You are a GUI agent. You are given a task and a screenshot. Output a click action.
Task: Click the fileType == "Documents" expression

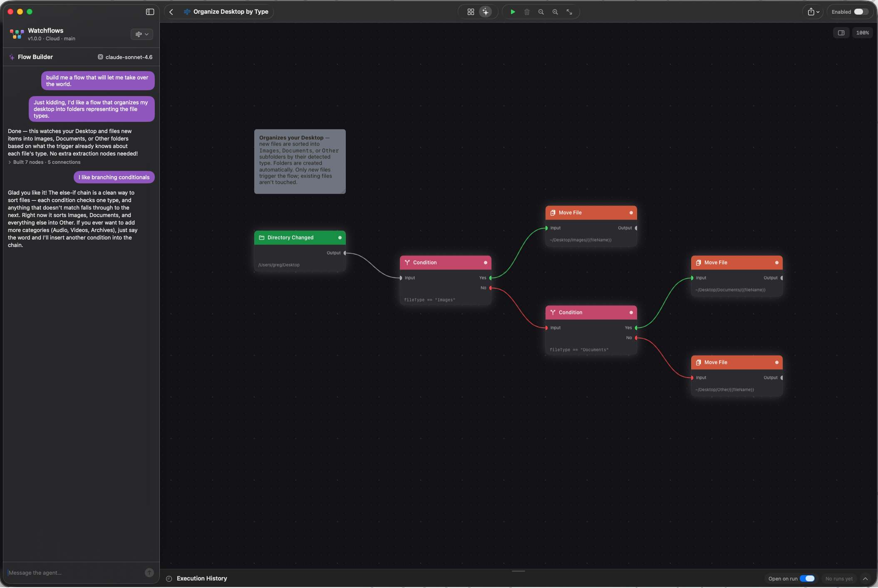pyautogui.click(x=579, y=350)
